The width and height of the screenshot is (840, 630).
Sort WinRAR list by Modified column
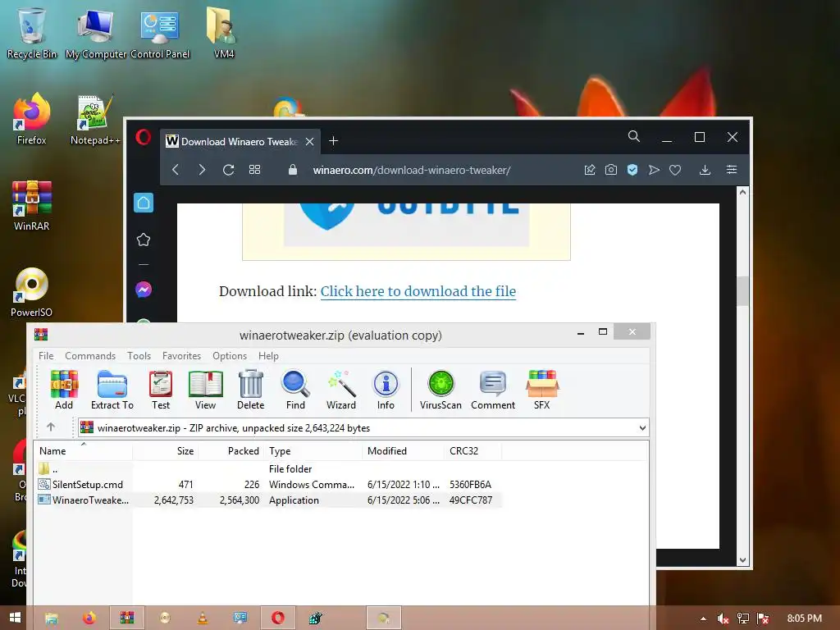[x=404, y=451]
